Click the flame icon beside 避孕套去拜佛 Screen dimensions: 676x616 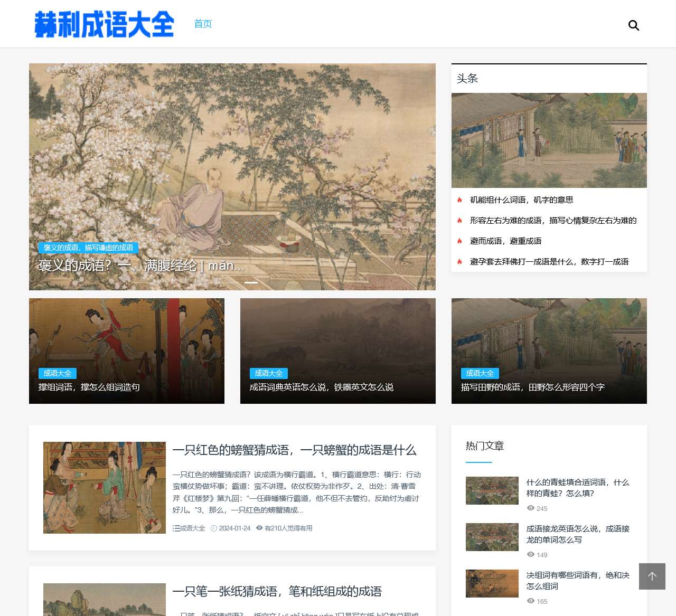point(459,262)
